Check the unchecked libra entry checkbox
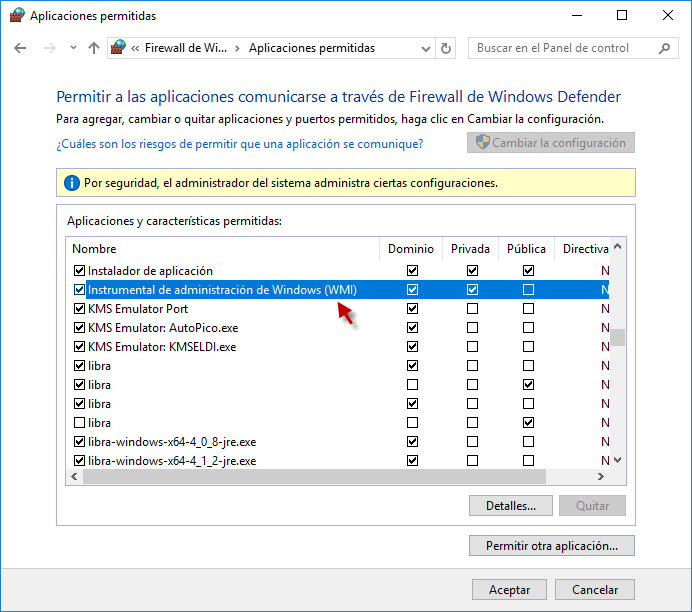692x612 pixels. click(79, 423)
